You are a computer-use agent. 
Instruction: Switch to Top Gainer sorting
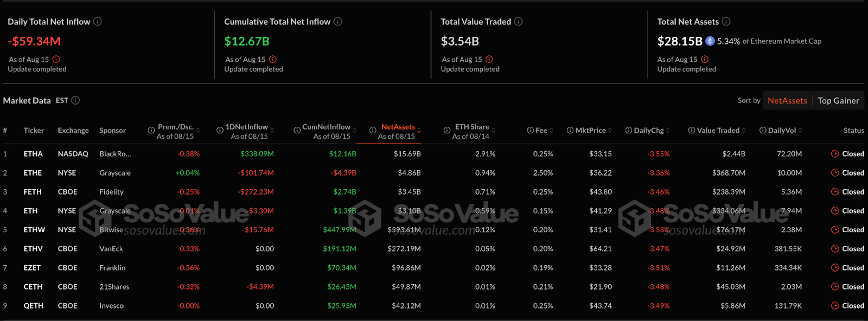(838, 100)
